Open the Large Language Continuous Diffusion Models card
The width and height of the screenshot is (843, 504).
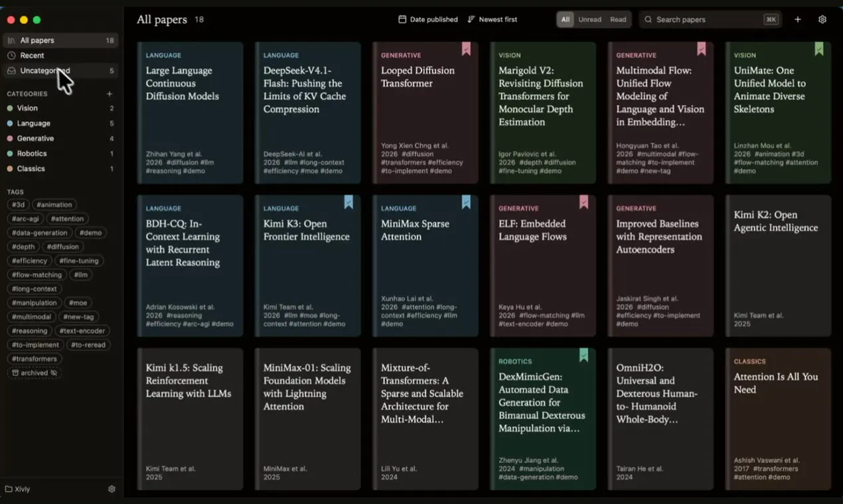191,113
